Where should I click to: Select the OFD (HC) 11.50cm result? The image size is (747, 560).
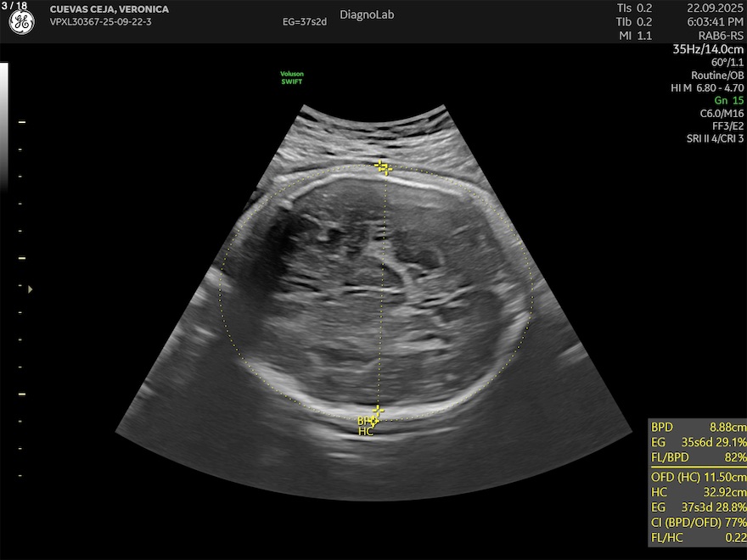pos(698,477)
